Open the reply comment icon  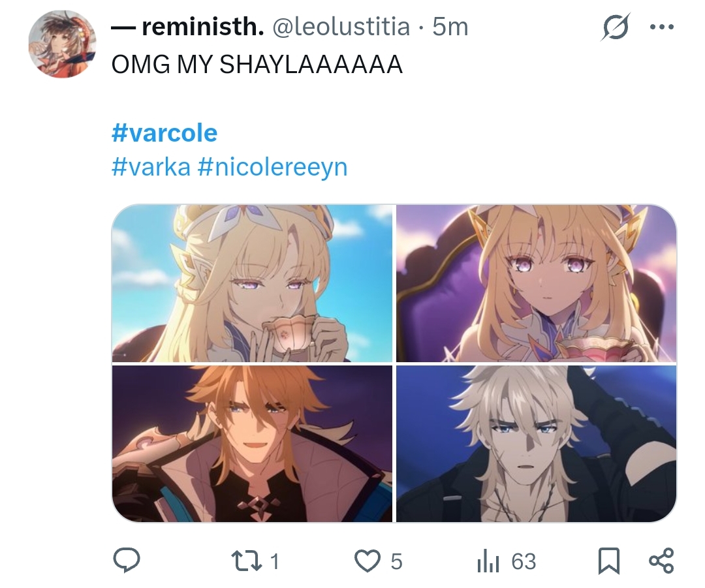click(127, 561)
